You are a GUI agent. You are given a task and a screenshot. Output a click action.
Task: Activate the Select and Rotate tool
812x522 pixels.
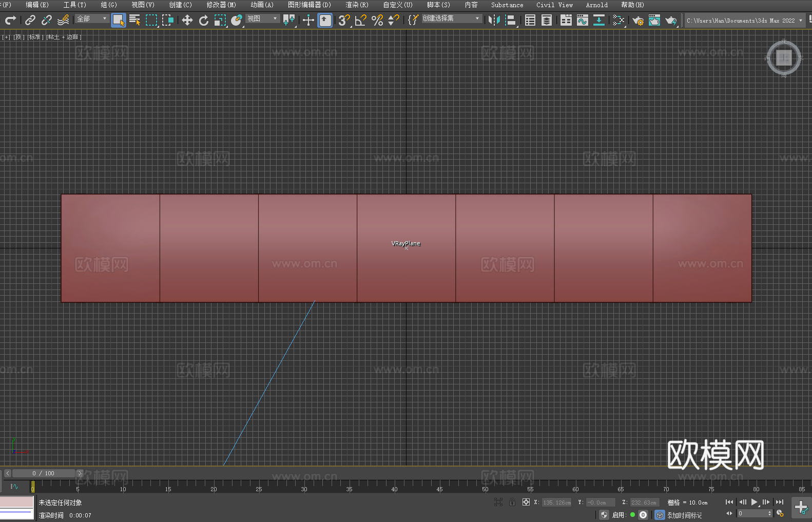pos(204,20)
